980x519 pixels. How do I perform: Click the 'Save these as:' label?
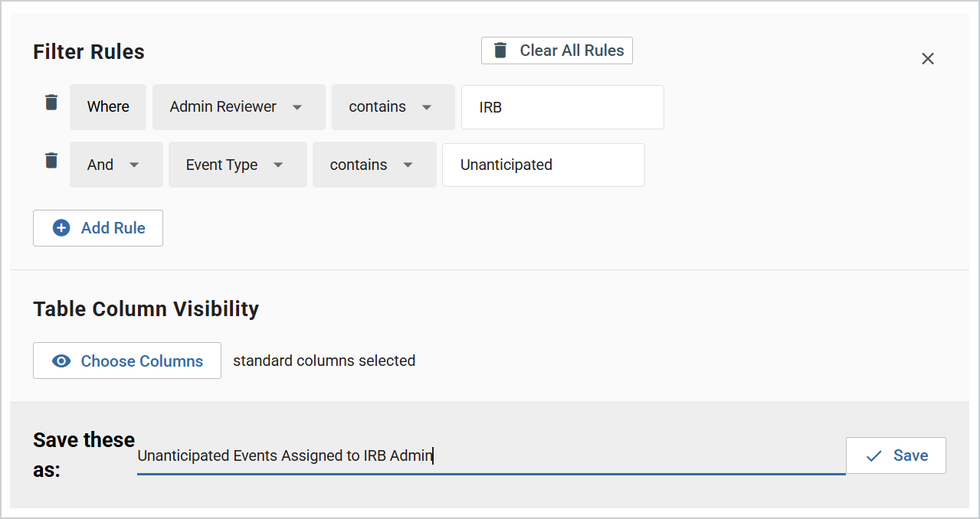pos(84,455)
